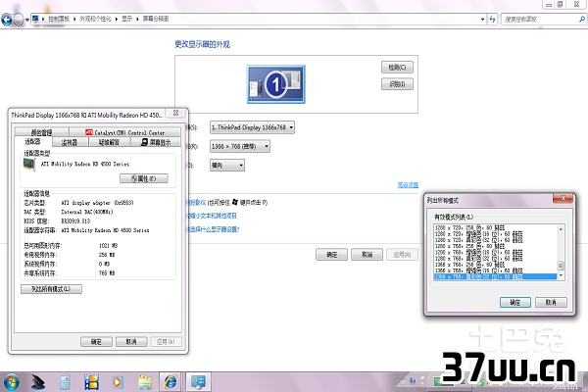
Task: Open the recent pages dropdown beside navigation arrows
Action: pos(27,20)
